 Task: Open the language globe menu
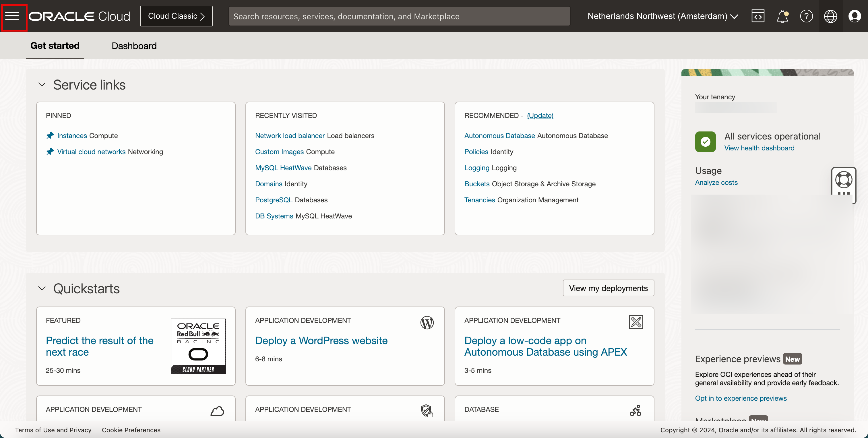pos(830,16)
